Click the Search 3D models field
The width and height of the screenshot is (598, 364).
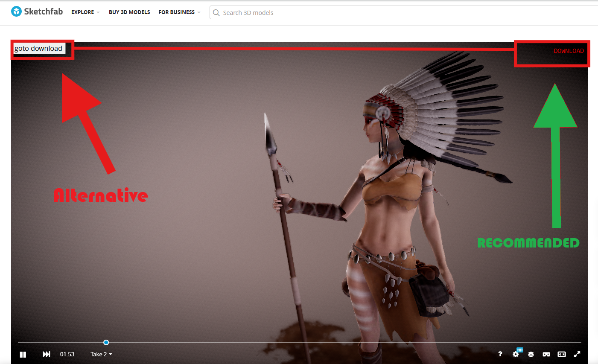coord(404,13)
